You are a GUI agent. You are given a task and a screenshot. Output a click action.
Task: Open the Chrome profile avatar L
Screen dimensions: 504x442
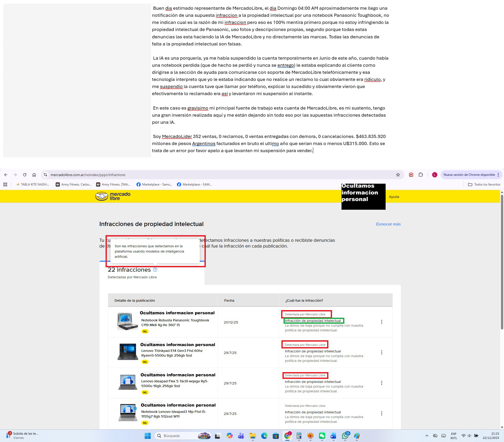click(435, 175)
